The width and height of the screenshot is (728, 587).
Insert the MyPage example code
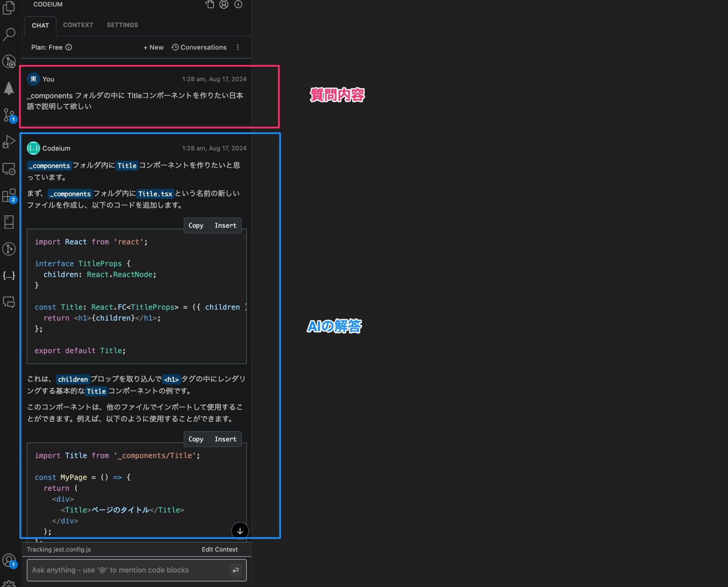(225, 439)
